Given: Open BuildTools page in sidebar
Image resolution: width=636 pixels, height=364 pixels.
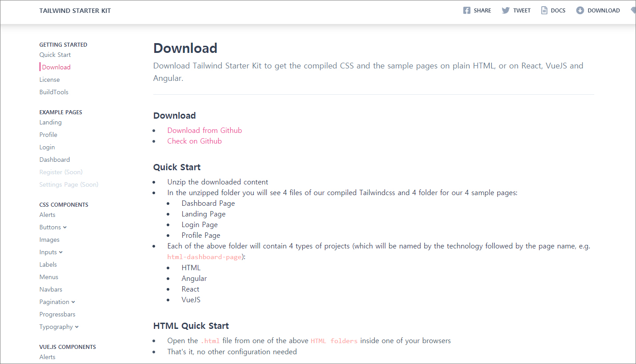Looking at the screenshot, I should (54, 92).
